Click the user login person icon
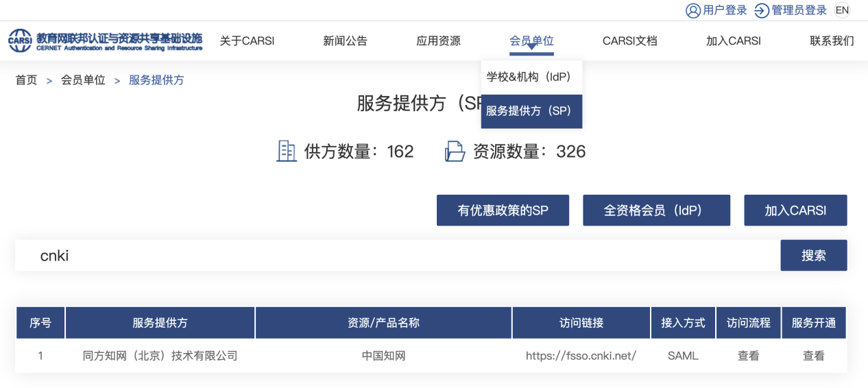This screenshot has width=868, height=388. pyautogui.click(x=693, y=10)
